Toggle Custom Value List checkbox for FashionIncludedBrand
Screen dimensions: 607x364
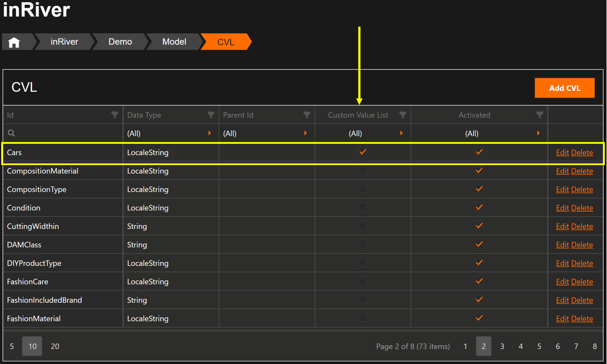363,300
